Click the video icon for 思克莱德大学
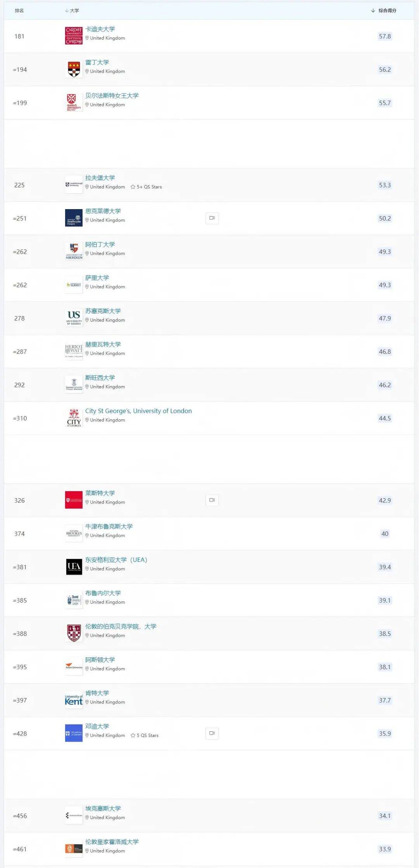The height and width of the screenshot is (868, 419). coord(212,218)
